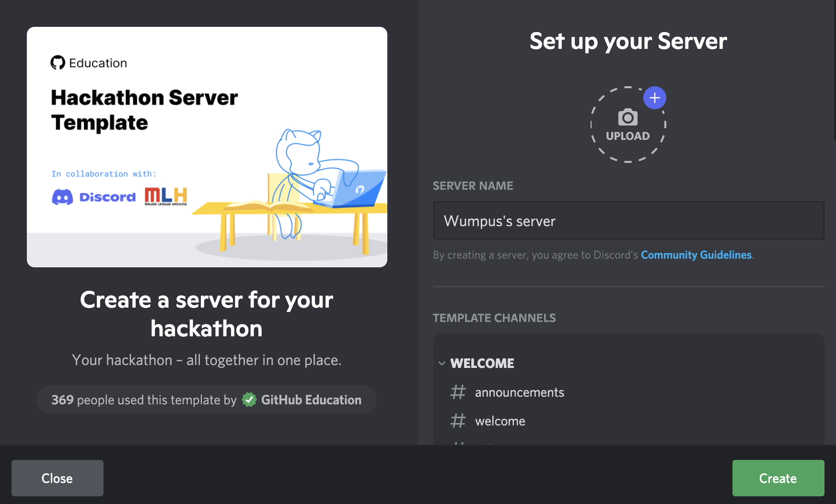The image size is (836, 504).
Task: Focus the Wumpus's server name field
Action: tap(628, 221)
